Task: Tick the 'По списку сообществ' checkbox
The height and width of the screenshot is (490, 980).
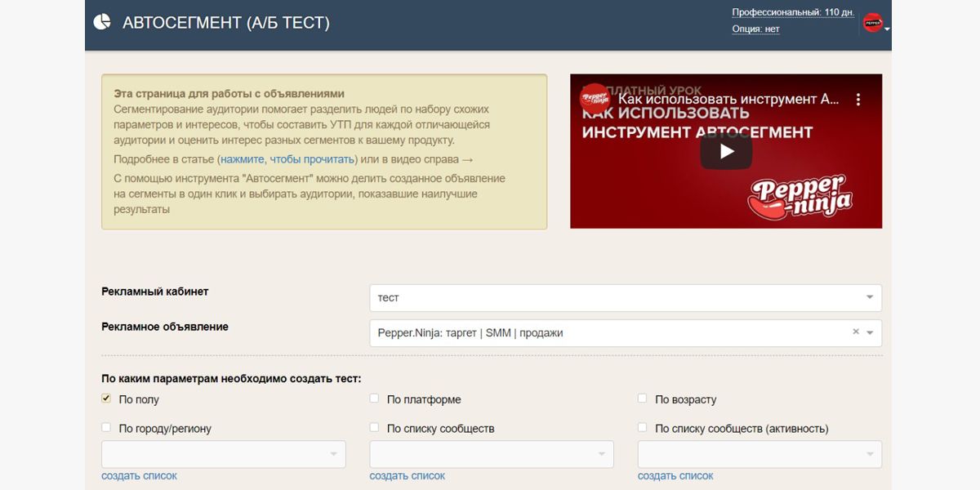Action: tap(374, 427)
